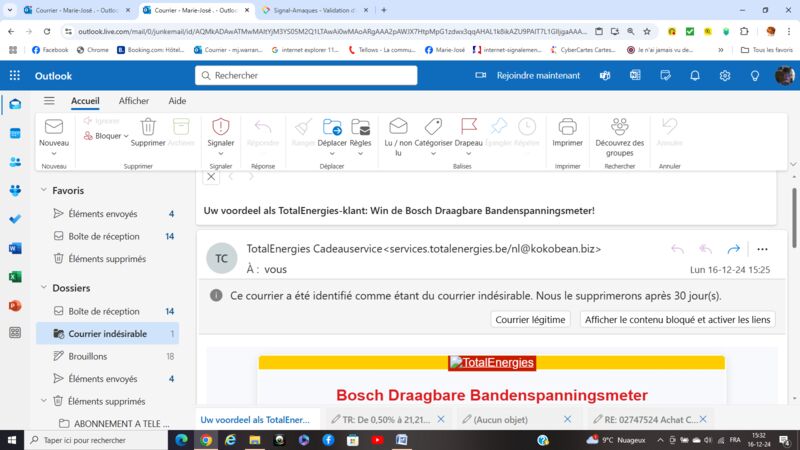The width and height of the screenshot is (800, 450).
Task: Open the browser tab list dropdown
Action: (x=10, y=10)
